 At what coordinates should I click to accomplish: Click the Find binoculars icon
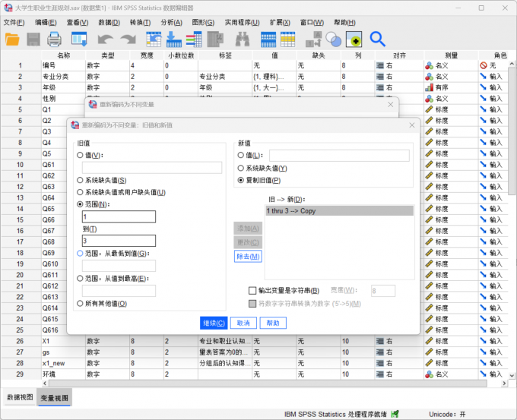click(x=243, y=39)
